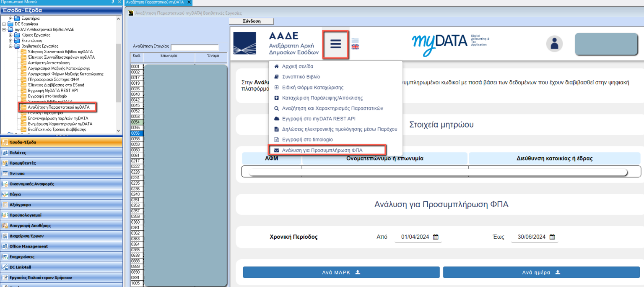Collapse the Βοηθητικές Εργασίες tree folder
Screen dimensions: 644x287
coord(11,46)
